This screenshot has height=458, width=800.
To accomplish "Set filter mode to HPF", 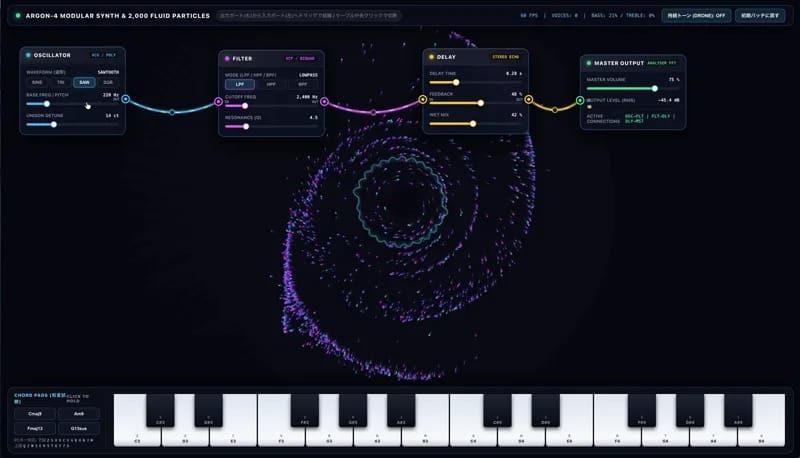I will point(271,84).
